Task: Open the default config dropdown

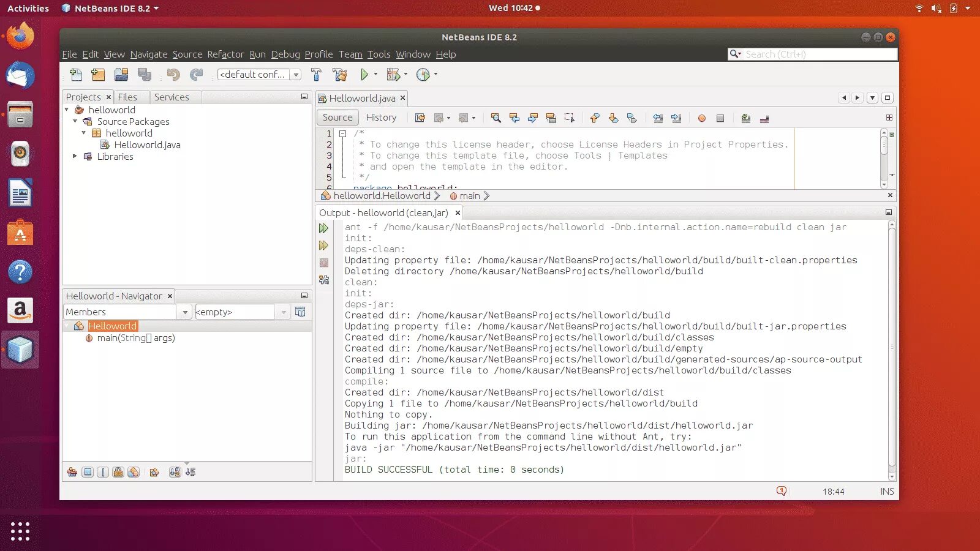Action: point(296,75)
